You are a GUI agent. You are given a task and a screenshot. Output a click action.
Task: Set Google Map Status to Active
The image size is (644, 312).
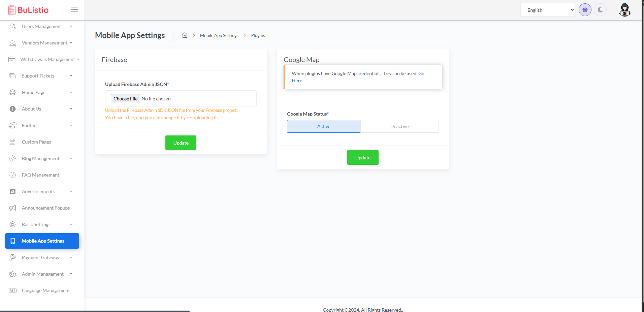(324, 126)
